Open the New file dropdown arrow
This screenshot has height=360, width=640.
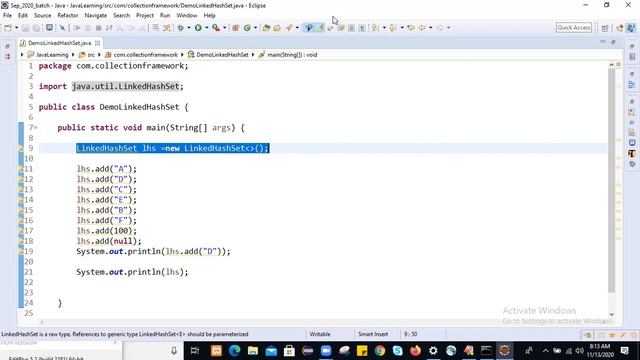click(16, 28)
